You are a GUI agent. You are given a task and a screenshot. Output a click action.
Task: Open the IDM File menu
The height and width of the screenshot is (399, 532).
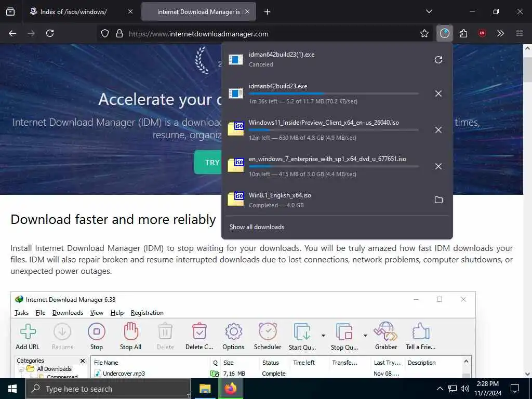[x=41, y=312]
